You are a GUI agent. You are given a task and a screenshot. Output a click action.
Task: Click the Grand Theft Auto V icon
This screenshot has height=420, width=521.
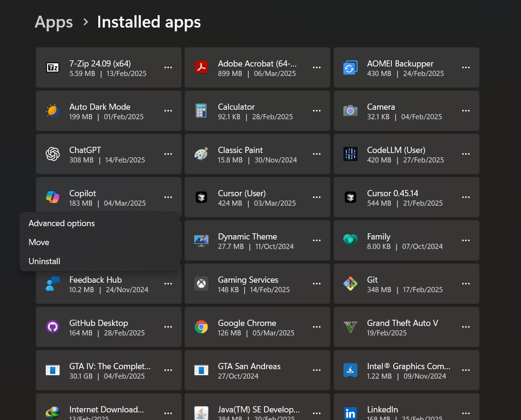coord(350,326)
